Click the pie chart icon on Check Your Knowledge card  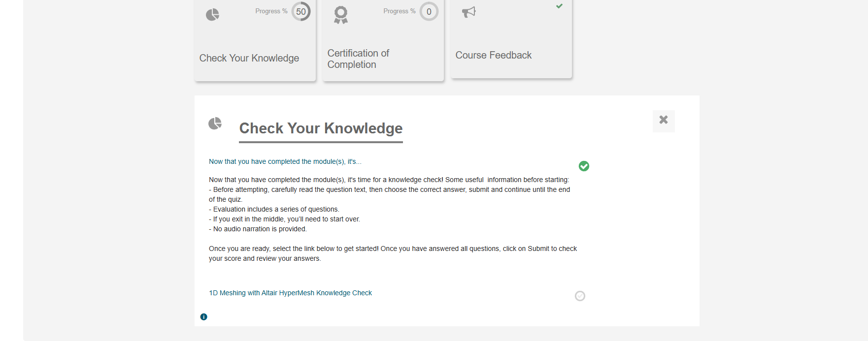[x=212, y=15]
